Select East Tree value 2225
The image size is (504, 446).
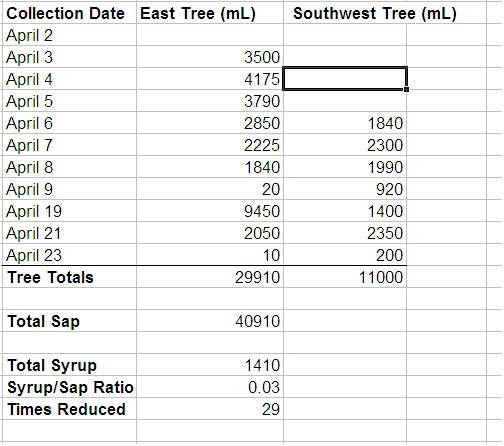coord(210,145)
